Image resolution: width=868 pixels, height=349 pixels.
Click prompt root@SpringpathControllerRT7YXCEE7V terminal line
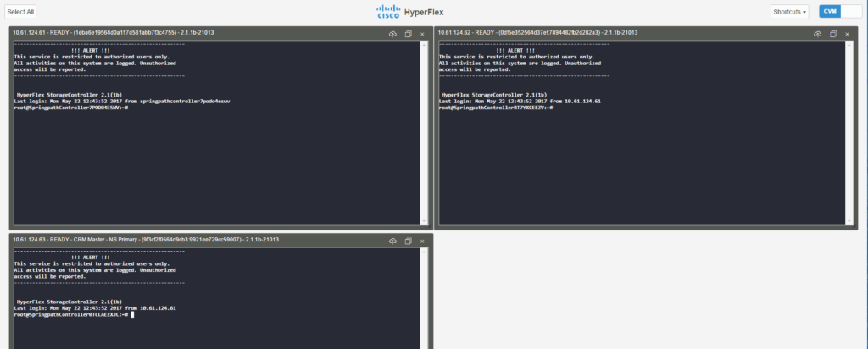[496, 108]
